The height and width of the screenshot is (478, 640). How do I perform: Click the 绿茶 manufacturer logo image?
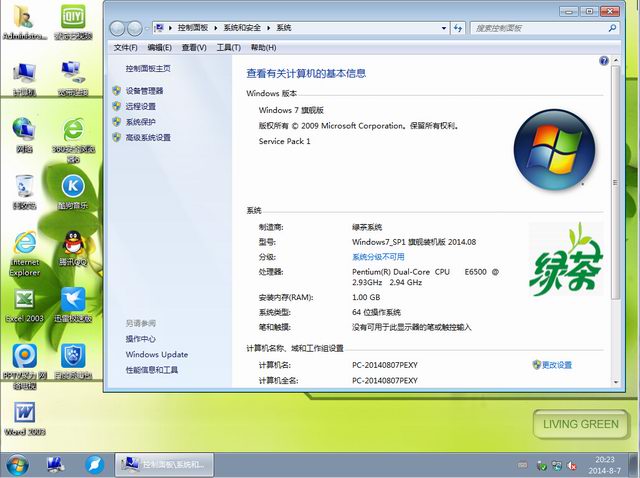pos(566,259)
